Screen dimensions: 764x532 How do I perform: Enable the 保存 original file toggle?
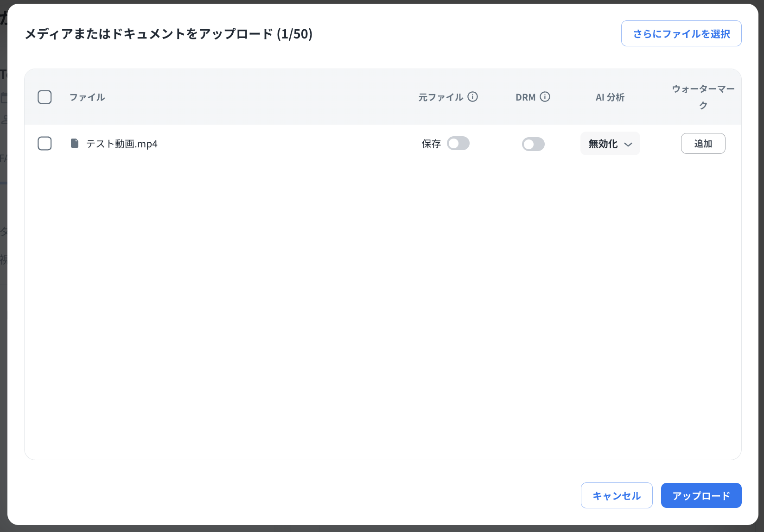(x=458, y=144)
